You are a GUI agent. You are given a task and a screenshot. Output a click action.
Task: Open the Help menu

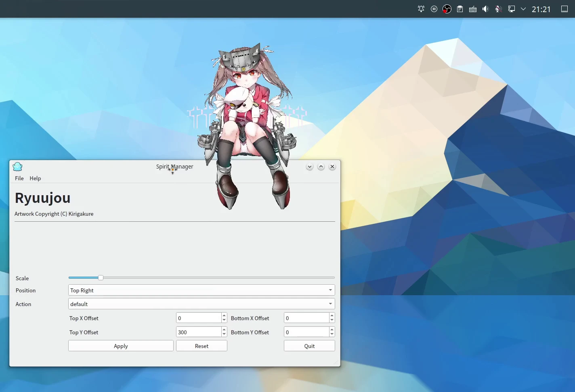click(35, 178)
